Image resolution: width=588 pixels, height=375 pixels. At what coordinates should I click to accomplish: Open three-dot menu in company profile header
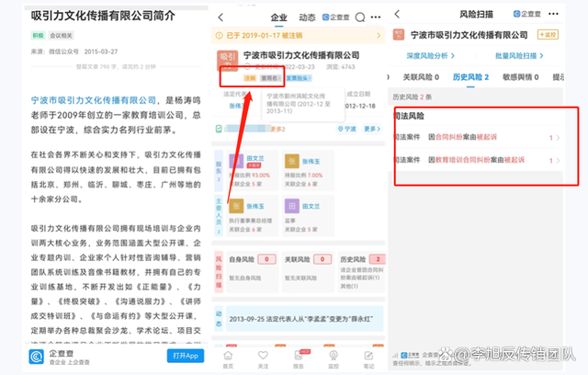[x=376, y=17]
